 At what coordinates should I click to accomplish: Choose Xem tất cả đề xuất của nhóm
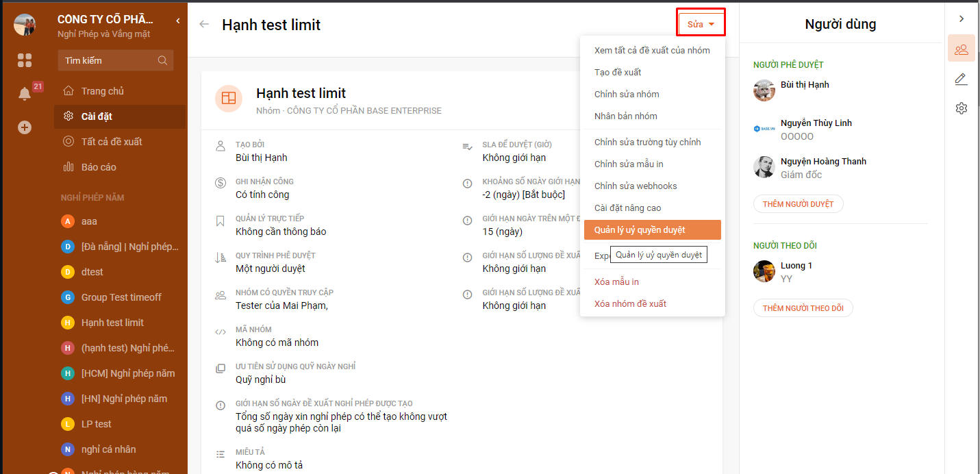click(652, 50)
